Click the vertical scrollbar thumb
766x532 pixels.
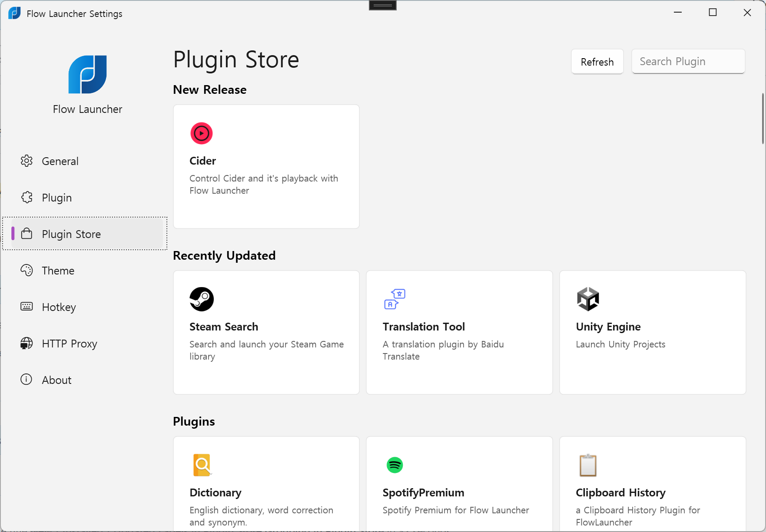pos(763,119)
